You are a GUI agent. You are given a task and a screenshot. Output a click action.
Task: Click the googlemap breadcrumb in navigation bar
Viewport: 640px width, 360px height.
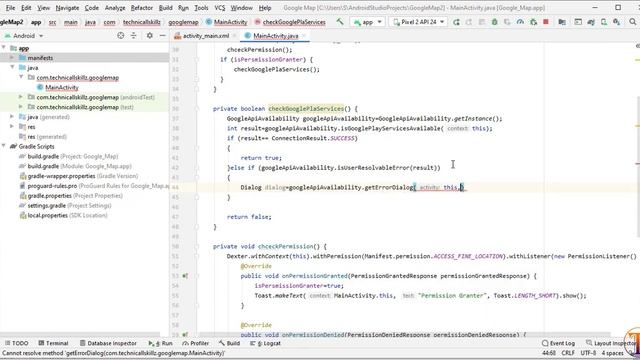point(183,22)
